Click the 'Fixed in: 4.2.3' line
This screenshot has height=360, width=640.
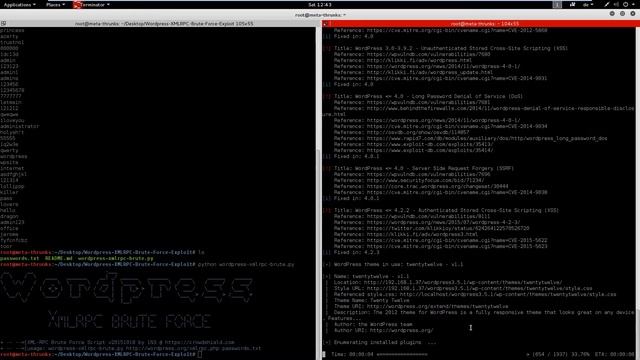tap(356, 252)
